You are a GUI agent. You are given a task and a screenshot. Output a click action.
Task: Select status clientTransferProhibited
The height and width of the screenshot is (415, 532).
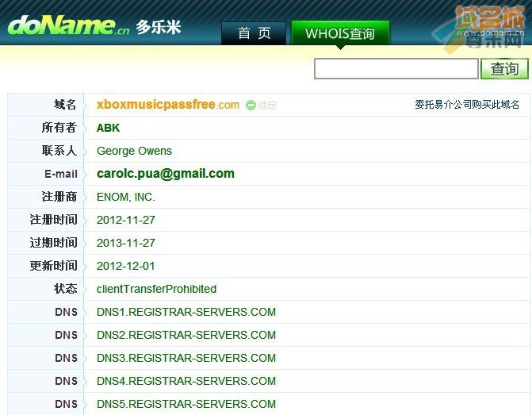pyautogui.click(x=156, y=289)
